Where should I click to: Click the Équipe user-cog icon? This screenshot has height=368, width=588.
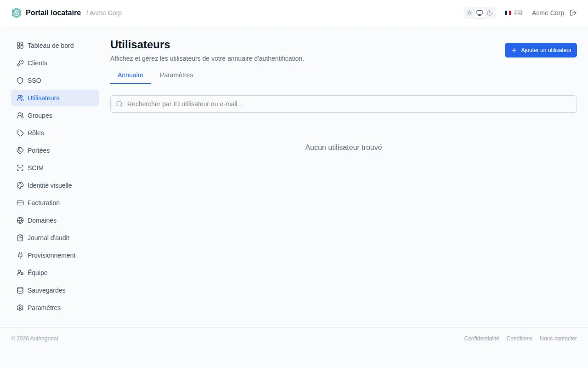tap(20, 273)
